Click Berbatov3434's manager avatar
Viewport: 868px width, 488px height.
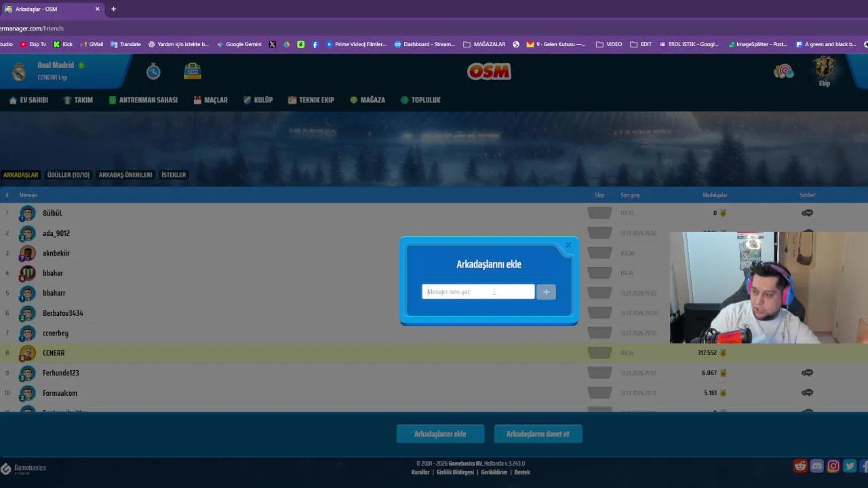27,313
